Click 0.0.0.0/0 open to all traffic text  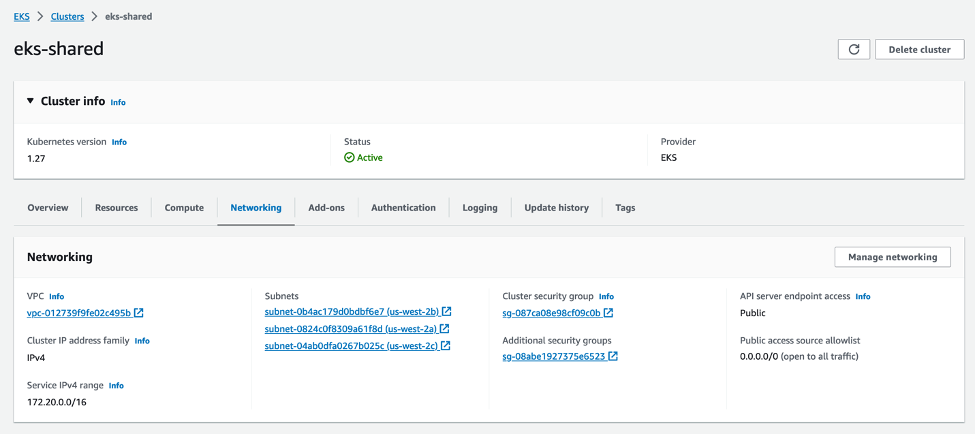799,356
